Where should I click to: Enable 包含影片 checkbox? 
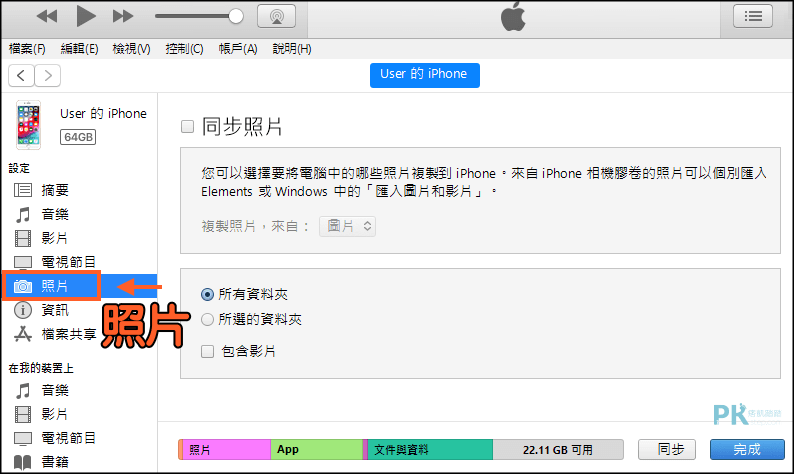coord(207,351)
